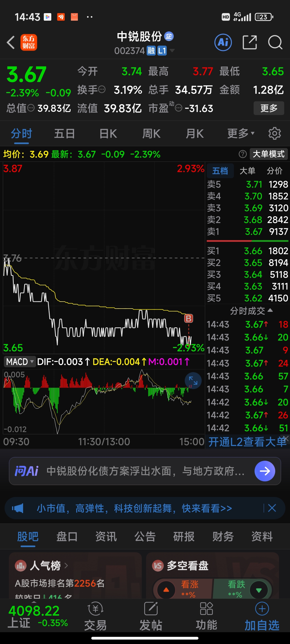Vote 看涨 bullish up arrow
Viewport: 290px width, 644px height.
click(x=166, y=590)
